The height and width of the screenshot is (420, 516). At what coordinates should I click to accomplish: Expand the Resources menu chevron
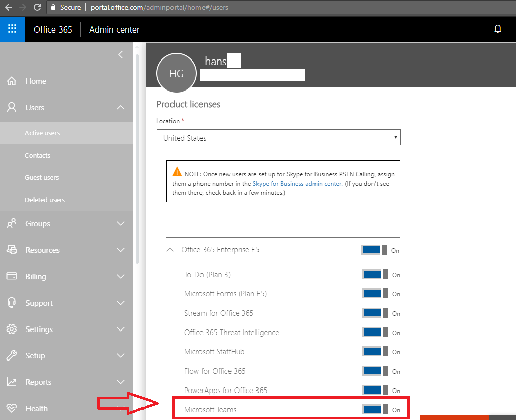tap(121, 250)
